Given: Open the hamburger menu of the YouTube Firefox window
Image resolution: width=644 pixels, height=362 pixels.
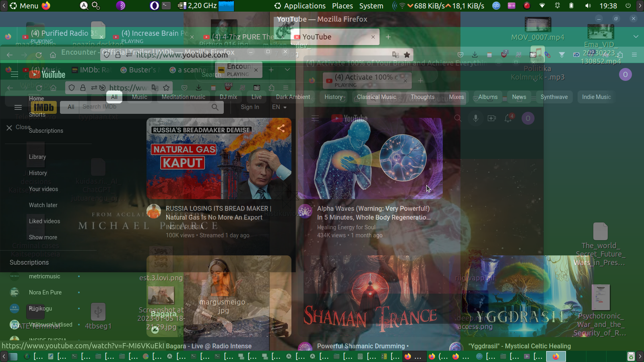Looking at the screenshot, I should (x=634, y=55).
